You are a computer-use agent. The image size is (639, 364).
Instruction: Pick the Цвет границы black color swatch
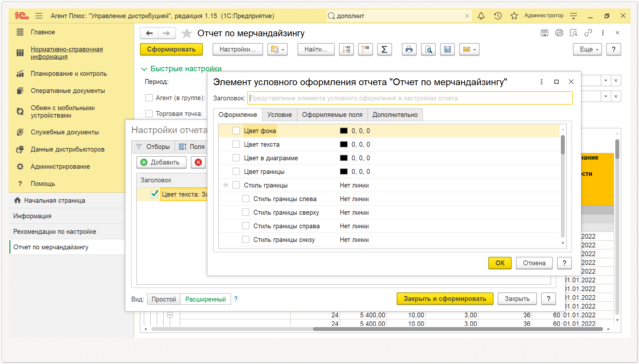point(343,172)
